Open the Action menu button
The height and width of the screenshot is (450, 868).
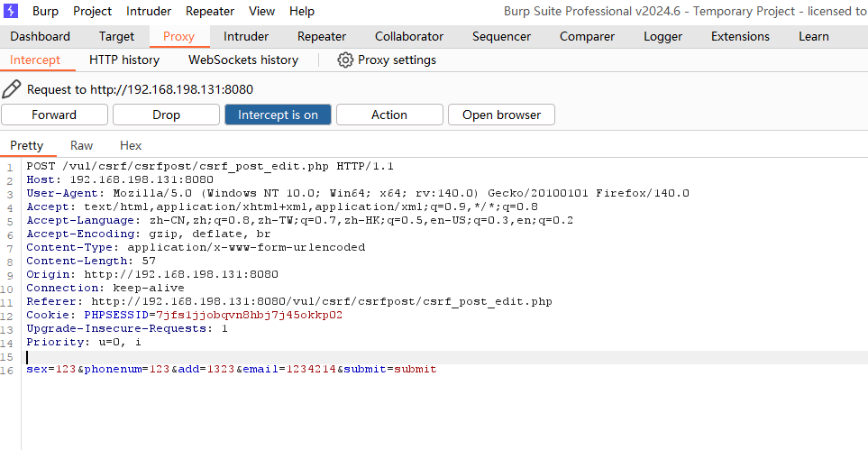pyautogui.click(x=389, y=115)
